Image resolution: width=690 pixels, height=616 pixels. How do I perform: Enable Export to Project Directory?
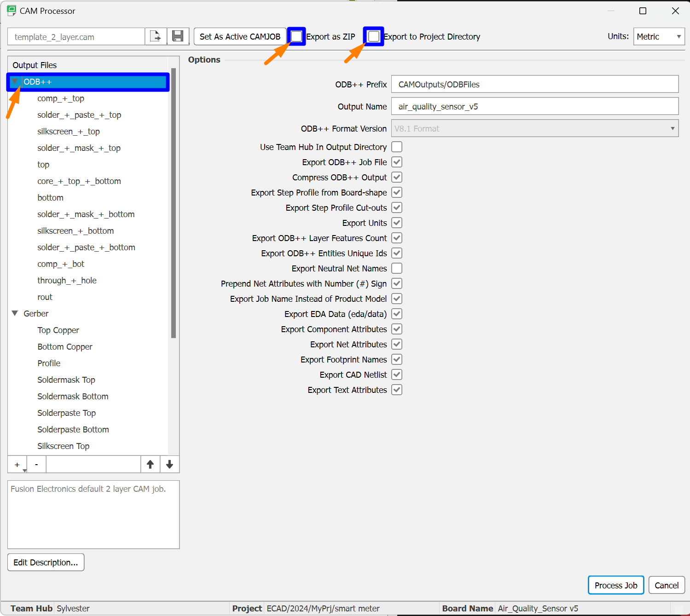tap(373, 36)
